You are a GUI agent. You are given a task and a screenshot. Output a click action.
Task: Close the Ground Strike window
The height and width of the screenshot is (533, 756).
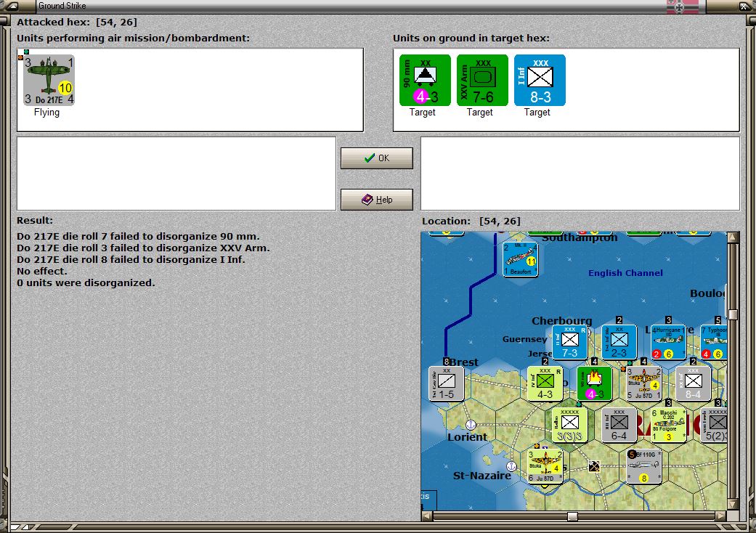(x=745, y=7)
